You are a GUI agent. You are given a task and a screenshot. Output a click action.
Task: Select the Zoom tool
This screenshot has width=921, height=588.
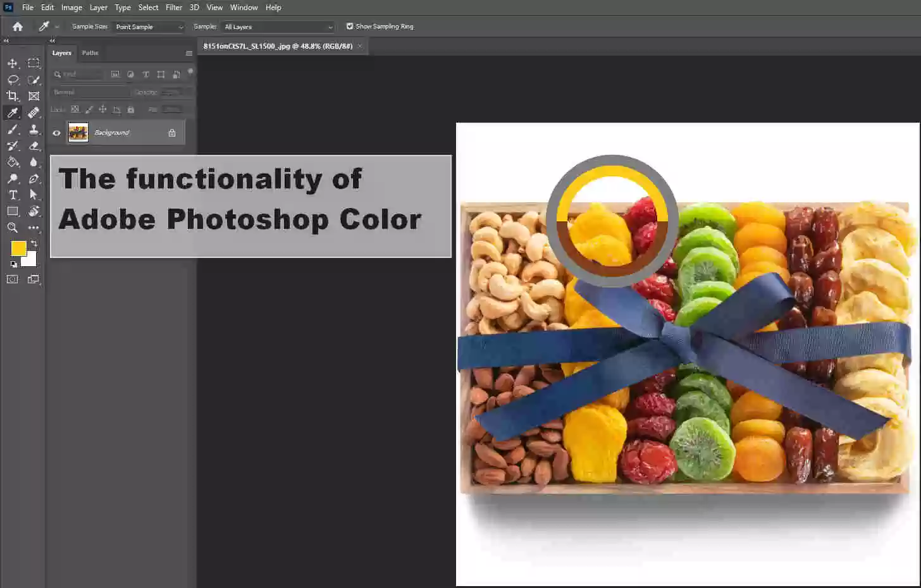tap(12, 228)
